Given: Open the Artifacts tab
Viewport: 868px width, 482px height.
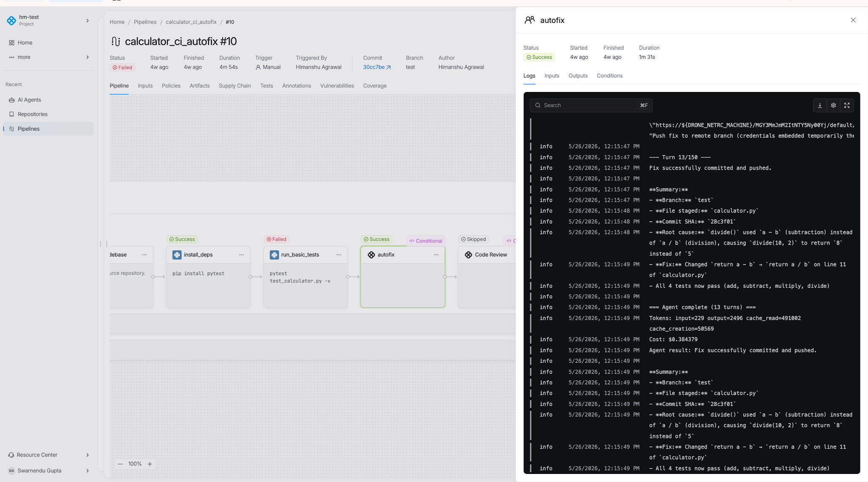Looking at the screenshot, I should [199, 86].
